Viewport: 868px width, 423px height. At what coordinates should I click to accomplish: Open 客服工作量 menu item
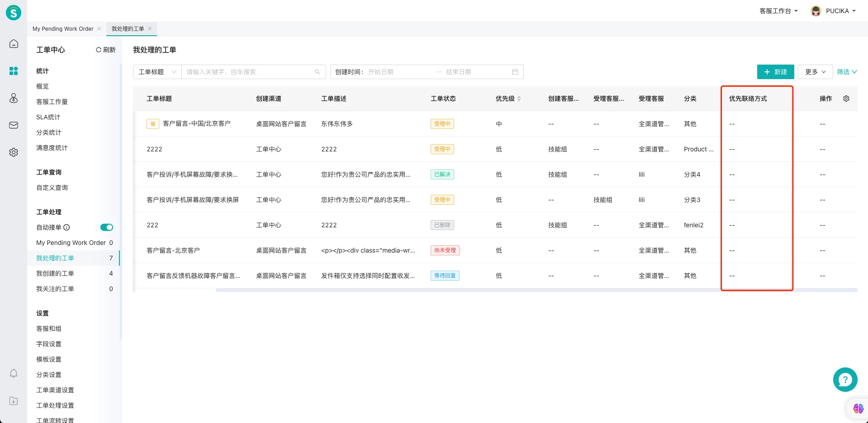(52, 102)
